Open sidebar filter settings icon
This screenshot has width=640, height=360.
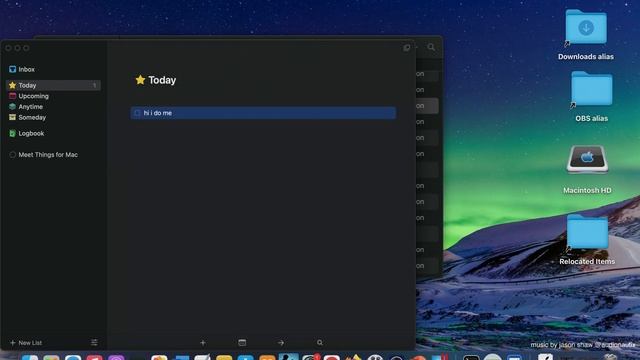click(94, 342)
